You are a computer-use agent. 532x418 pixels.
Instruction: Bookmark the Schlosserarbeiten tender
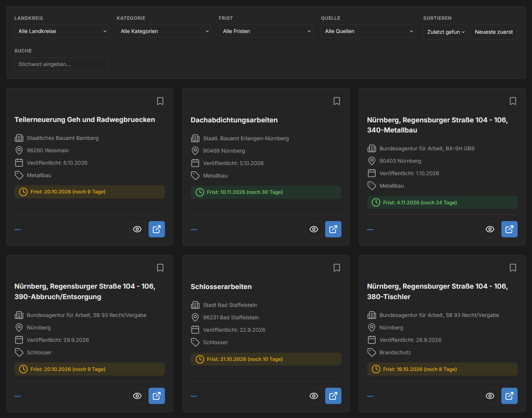pyautogui.click(x=337, y=268)
